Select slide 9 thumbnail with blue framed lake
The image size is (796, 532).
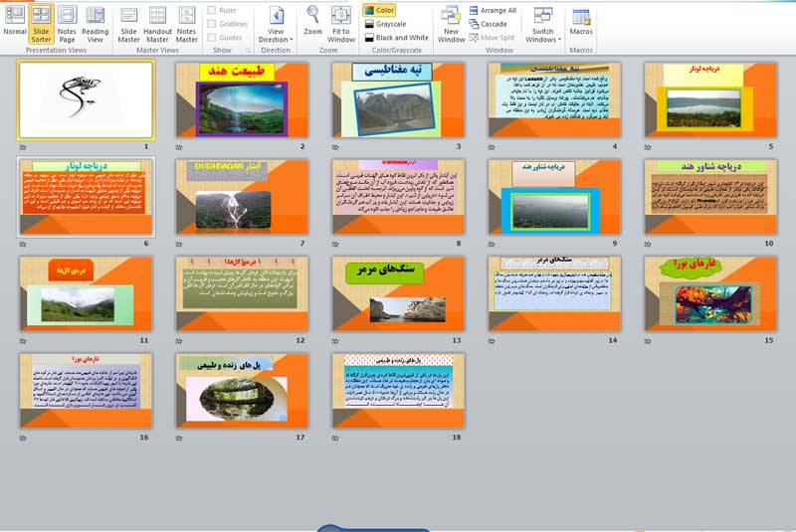(x=554, y=197)
